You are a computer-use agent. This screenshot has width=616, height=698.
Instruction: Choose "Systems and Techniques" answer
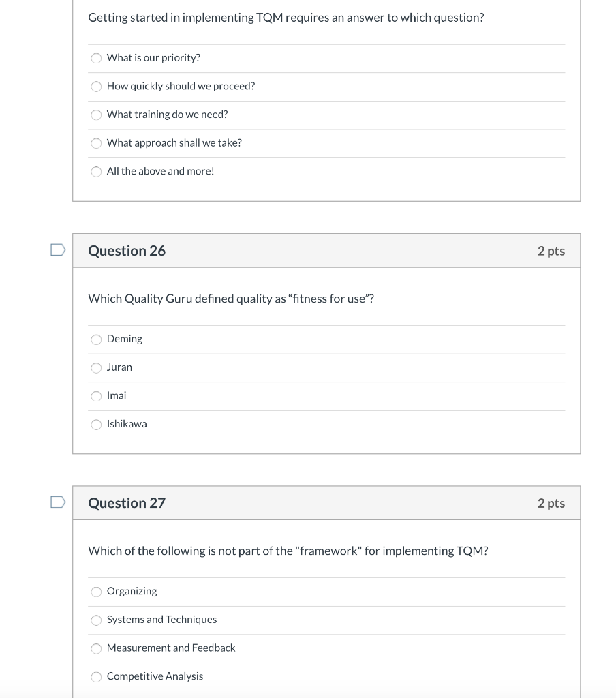click(96, 620)
